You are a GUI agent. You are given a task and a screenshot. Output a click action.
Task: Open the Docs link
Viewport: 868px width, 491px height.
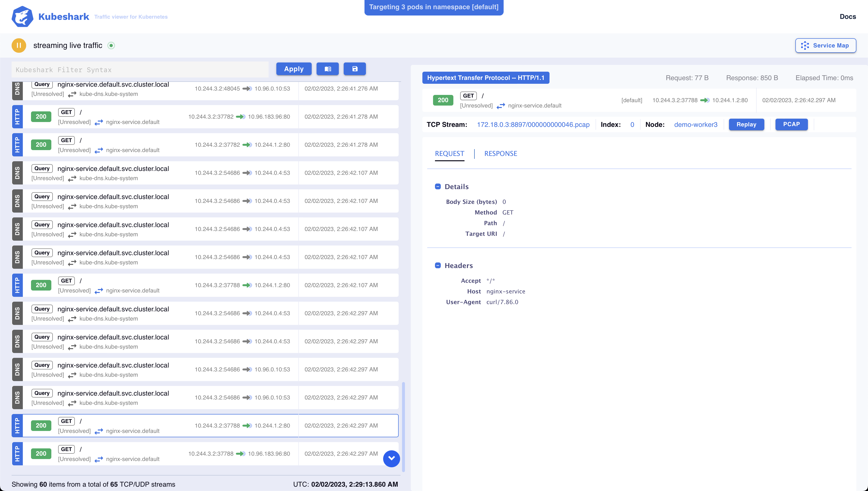coord(847,16)
